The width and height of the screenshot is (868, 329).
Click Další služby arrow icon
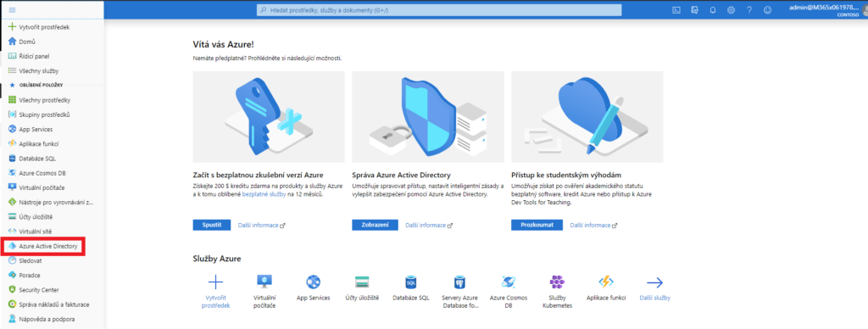(655, 282)
